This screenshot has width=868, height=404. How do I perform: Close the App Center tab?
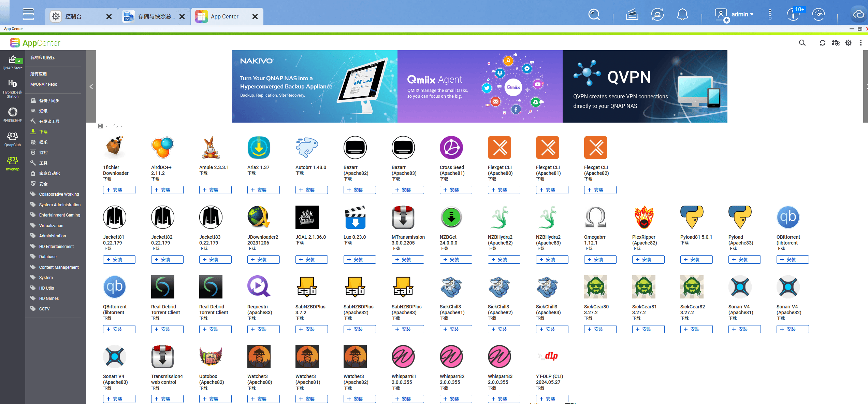tap(255, 16)
